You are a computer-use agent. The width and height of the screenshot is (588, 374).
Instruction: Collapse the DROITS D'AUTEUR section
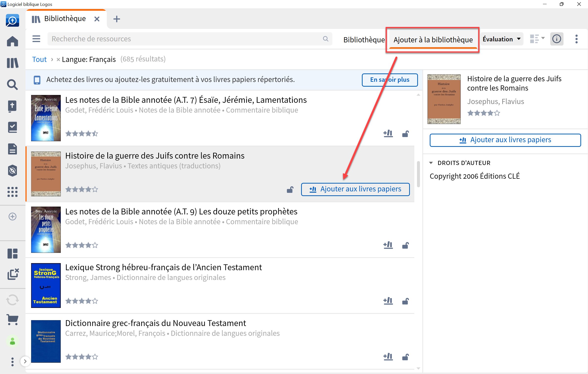click(x=431, y=163)
